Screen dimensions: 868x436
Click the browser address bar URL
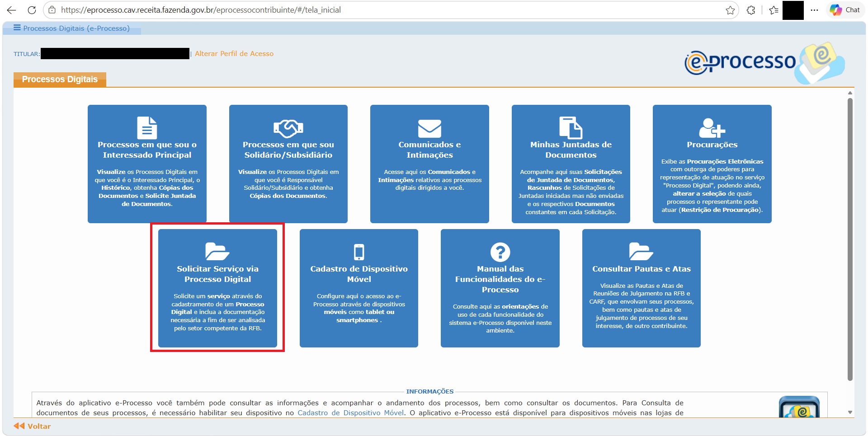pyautogui.click(x=201, y=10)
